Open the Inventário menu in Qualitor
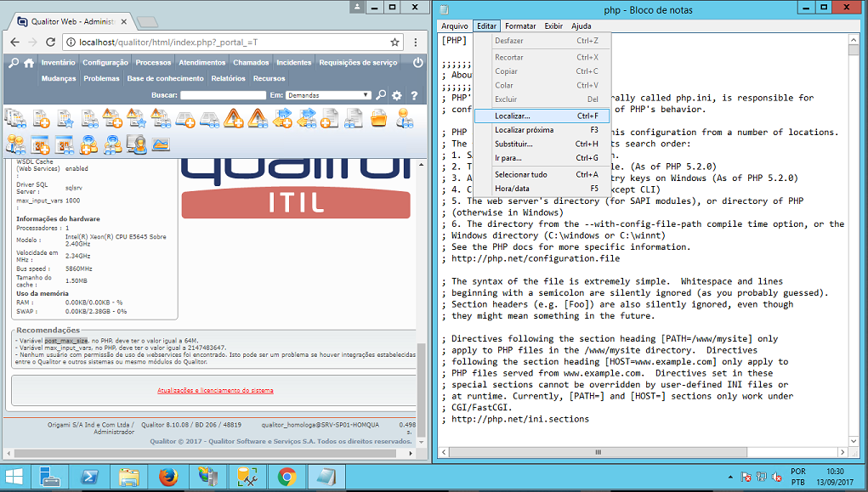Image resolution: width=868 pixels, height=492 pixels. click(x=58, y=63)
